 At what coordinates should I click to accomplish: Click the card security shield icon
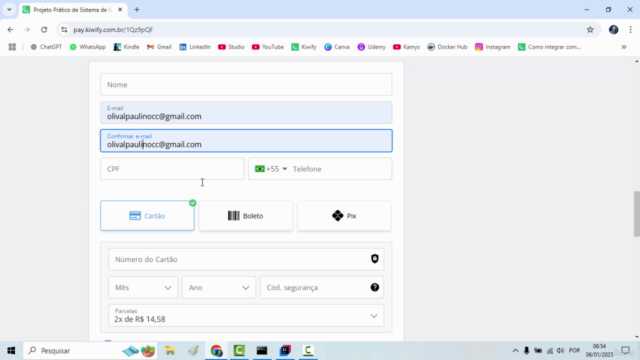coord(375,259)
